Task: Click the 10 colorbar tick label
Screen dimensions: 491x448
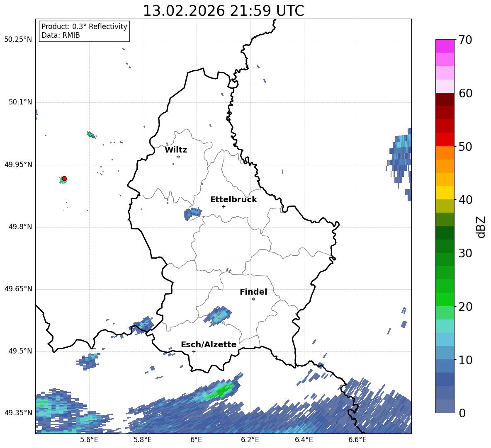Action: click(x=465, y=360)
